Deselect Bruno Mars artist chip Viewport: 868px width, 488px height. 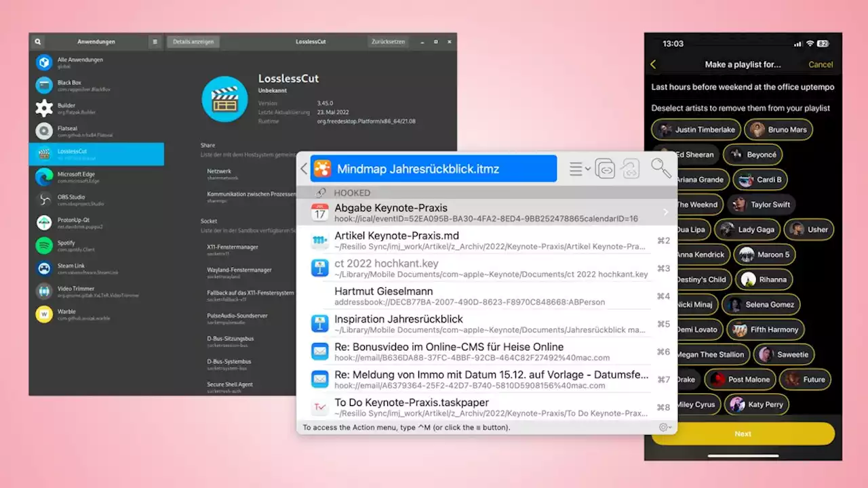pyautogui.click(x=778, y=129)
